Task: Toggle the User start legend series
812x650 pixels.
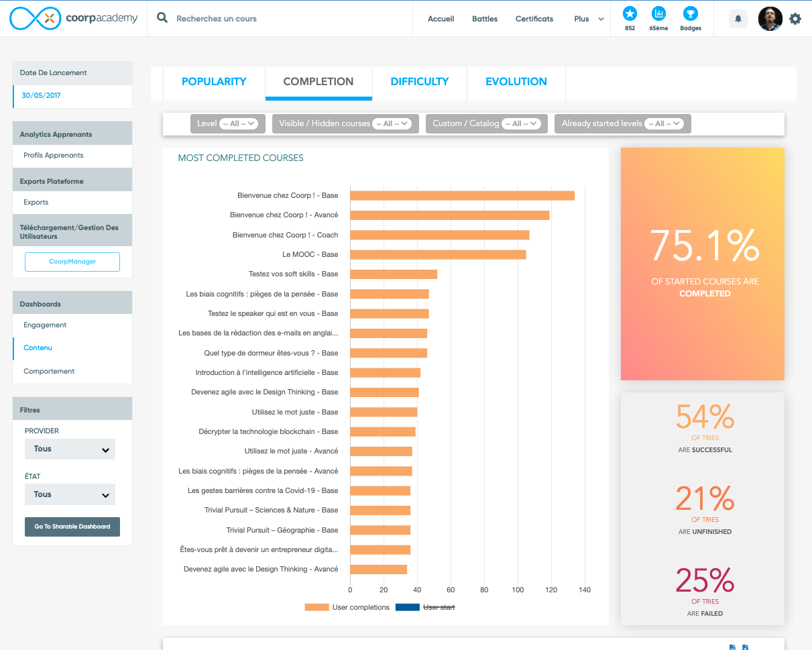Action: [x=426, y=607]
